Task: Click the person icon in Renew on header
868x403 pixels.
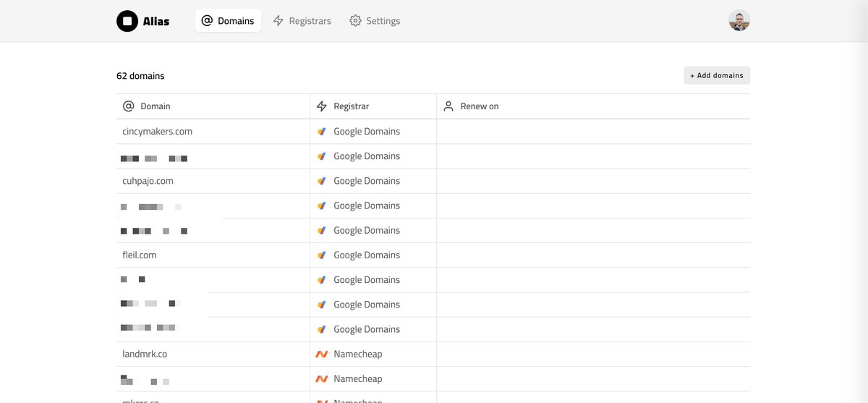Action: pyautogui.click(x=448, y=106)
